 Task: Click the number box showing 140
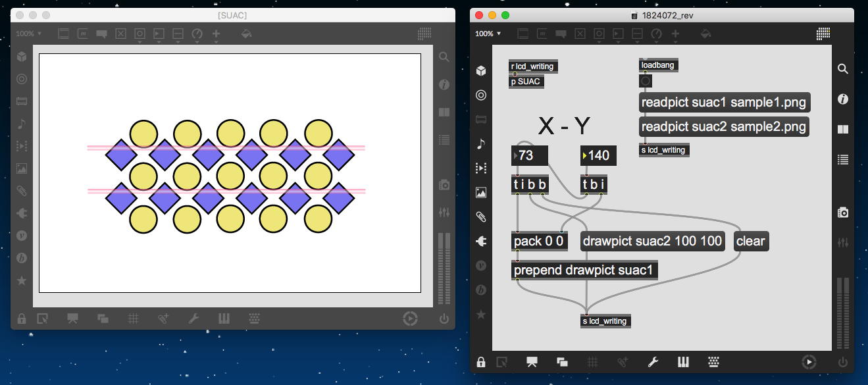(598, 156)
